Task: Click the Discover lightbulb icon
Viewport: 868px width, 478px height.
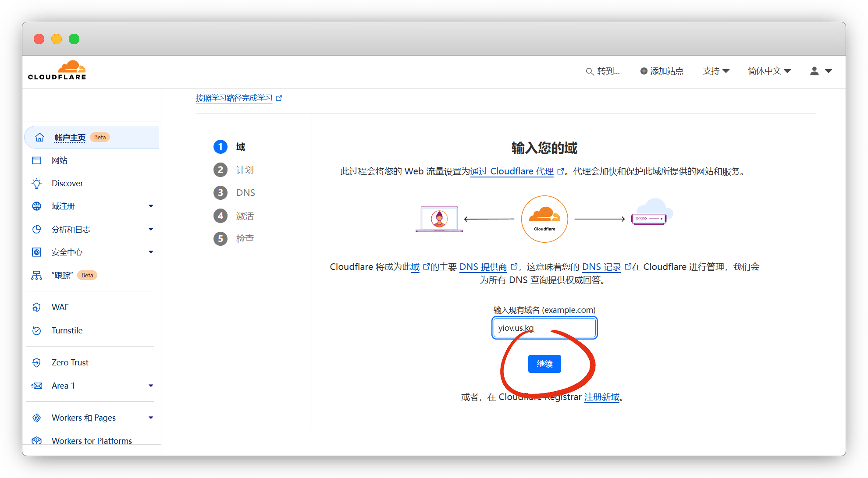Action: point(37,183)
